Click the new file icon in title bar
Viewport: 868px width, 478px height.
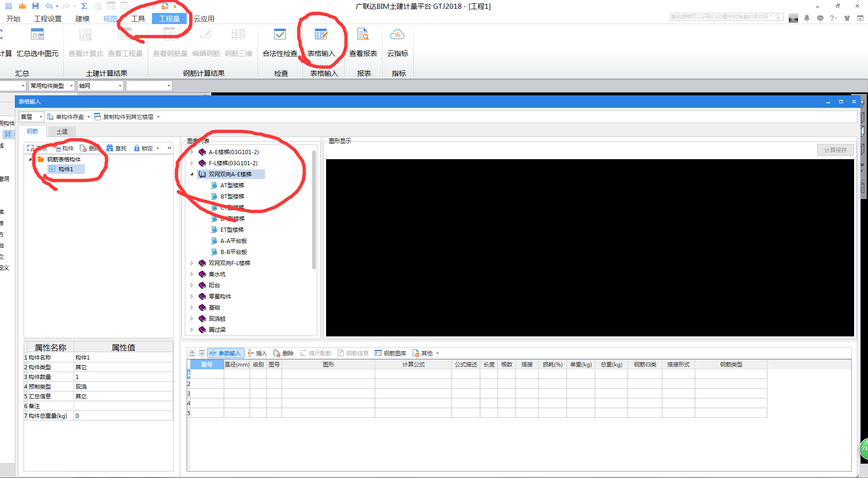(9, 6)
